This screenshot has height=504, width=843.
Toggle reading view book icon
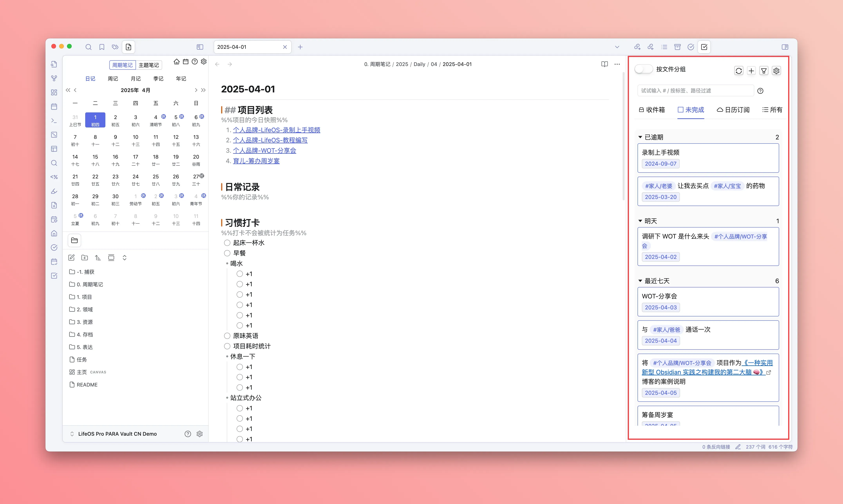click(x=604, y=64)
